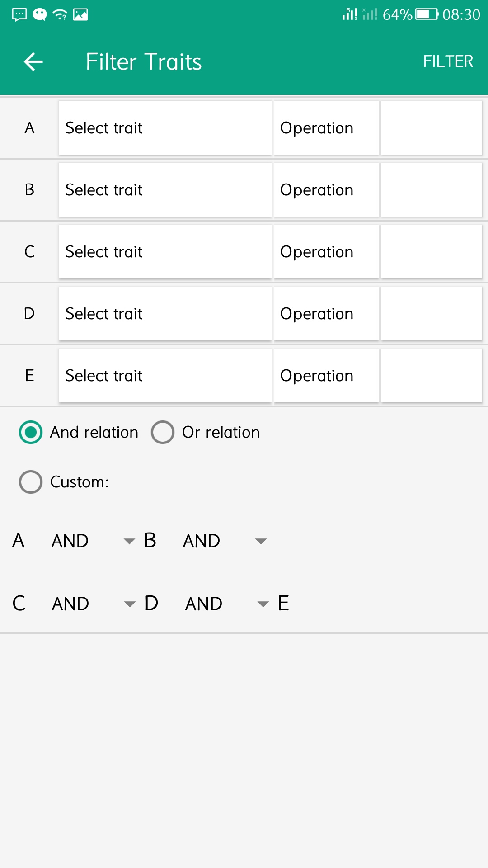Enable the Custom relation option

pyautogui.click(x=31, y=482)
